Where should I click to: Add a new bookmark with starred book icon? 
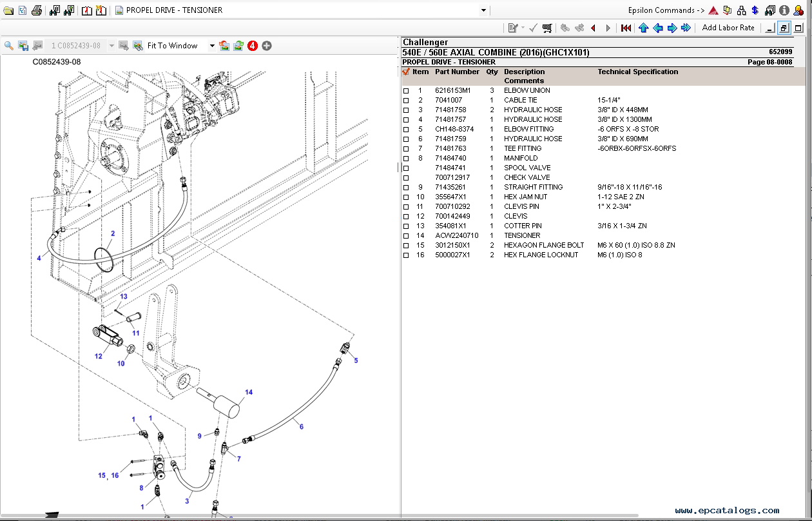point(101,10)
